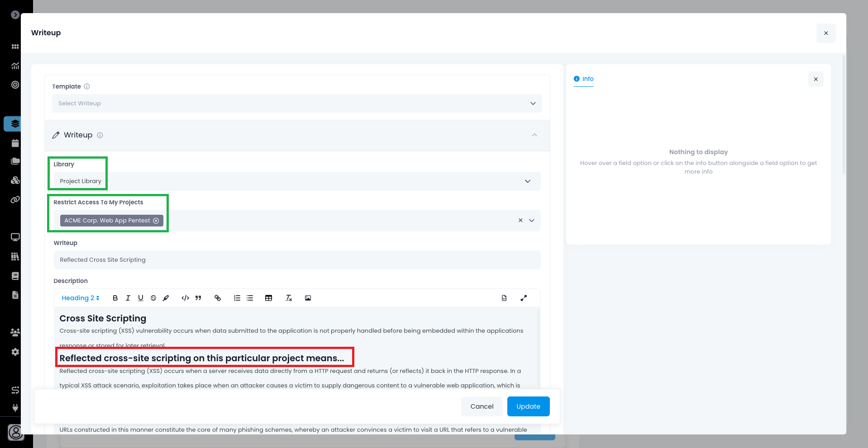Toggle underline formatting
Screen dimensions: 868x448
tap(141, 298)
